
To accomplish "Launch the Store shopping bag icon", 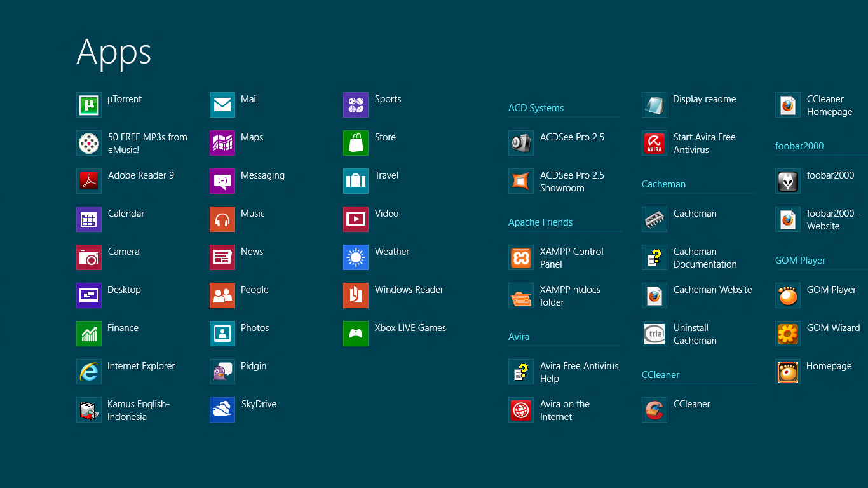I will coord(356,143).
